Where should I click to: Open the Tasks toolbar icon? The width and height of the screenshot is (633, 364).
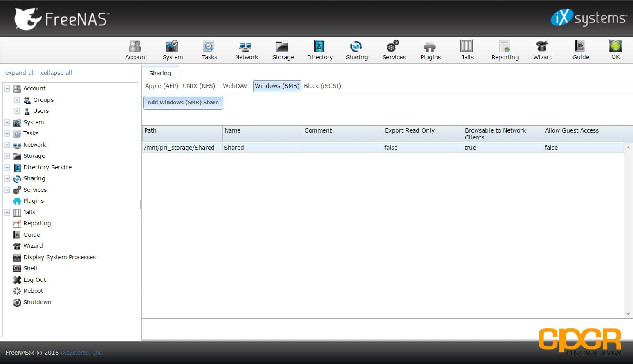click(209, 50)
